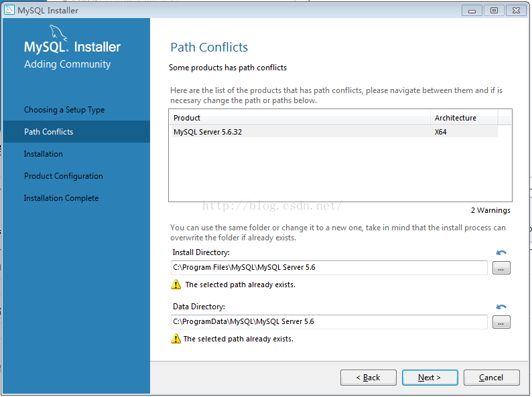Select MySQL Server 5.6.32 row
Viewport: 532px width, 397px height.
334,132
